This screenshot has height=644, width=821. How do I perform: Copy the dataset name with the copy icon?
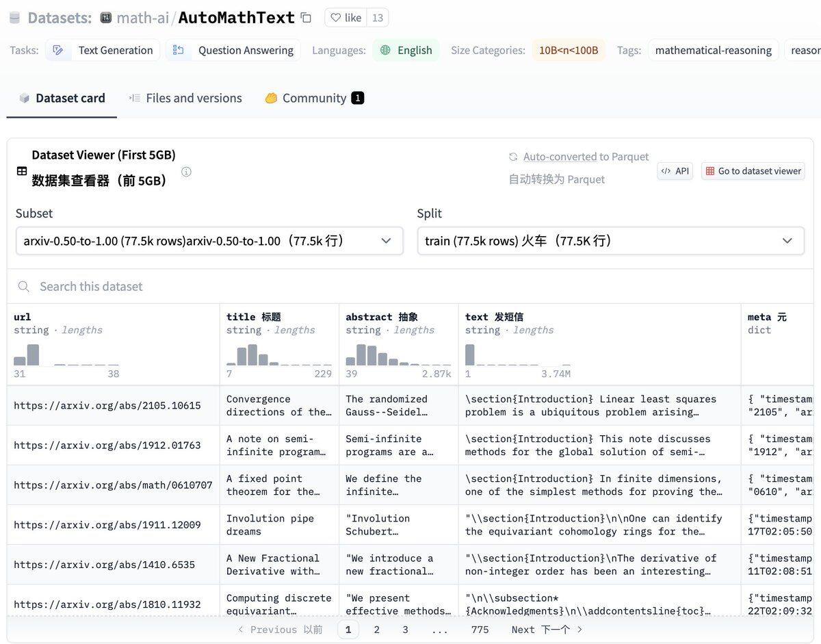click(306, 18)
